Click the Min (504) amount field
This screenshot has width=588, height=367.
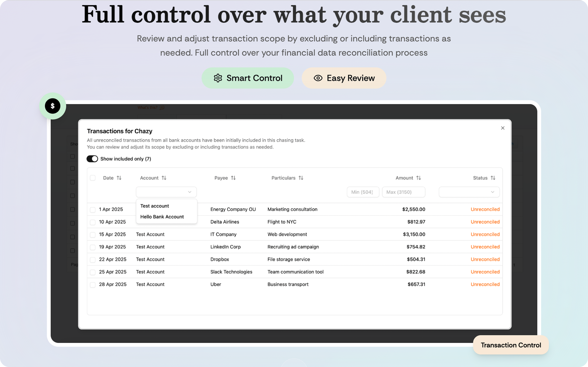363,192
